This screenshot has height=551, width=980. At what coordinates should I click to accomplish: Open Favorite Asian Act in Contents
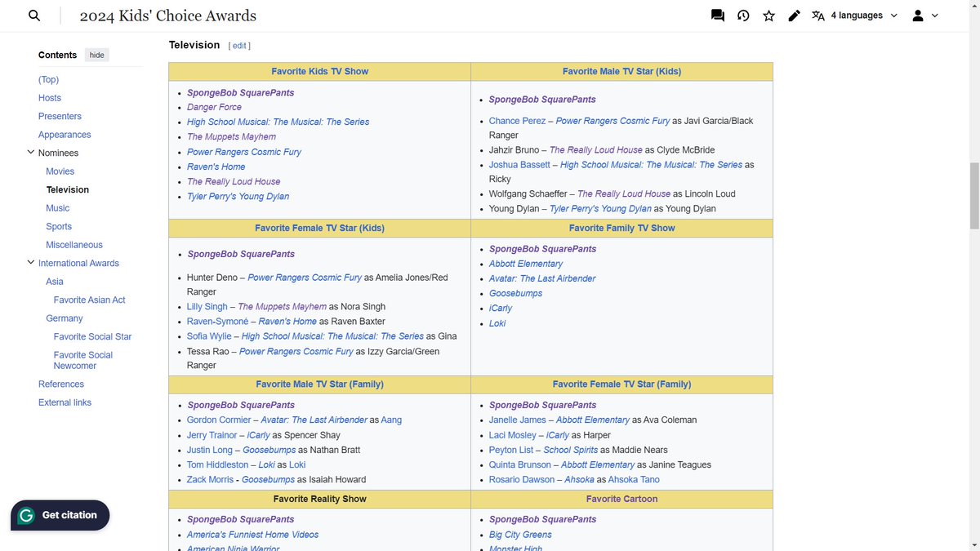click(x=90, y=300)
